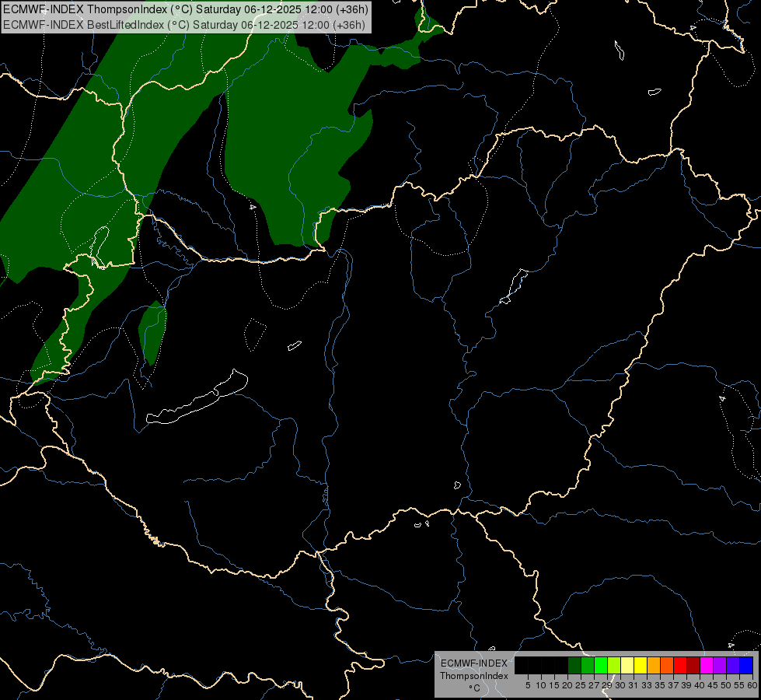Click the legend tick value 45

(x=713, y=685)
